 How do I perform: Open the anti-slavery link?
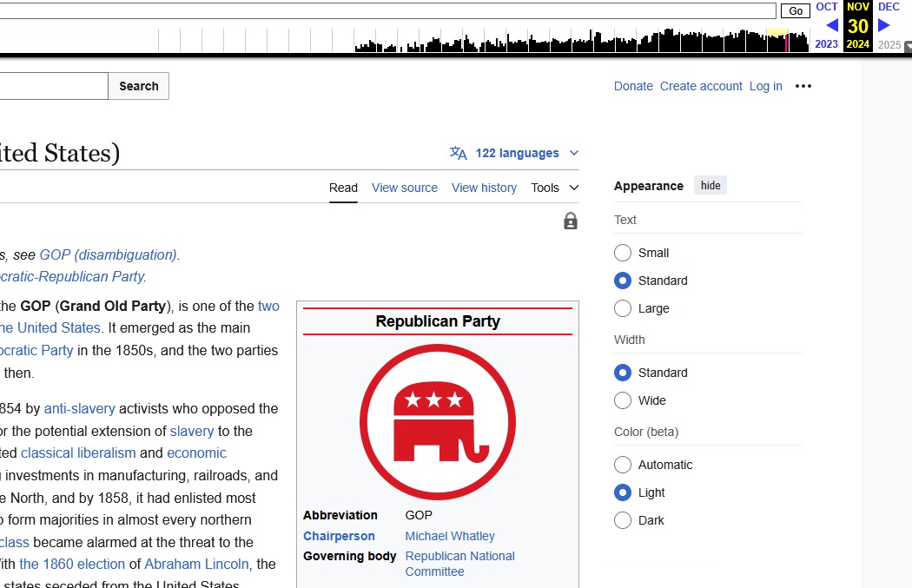coord(80,409)
